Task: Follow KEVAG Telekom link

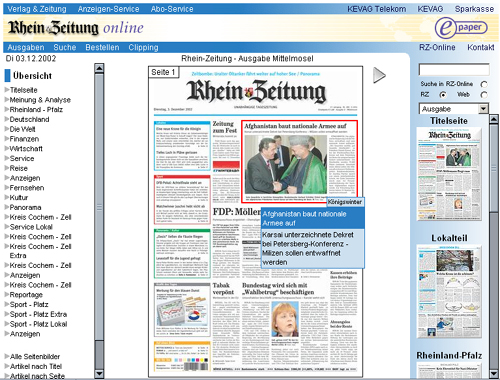Action: pos(377,9)
